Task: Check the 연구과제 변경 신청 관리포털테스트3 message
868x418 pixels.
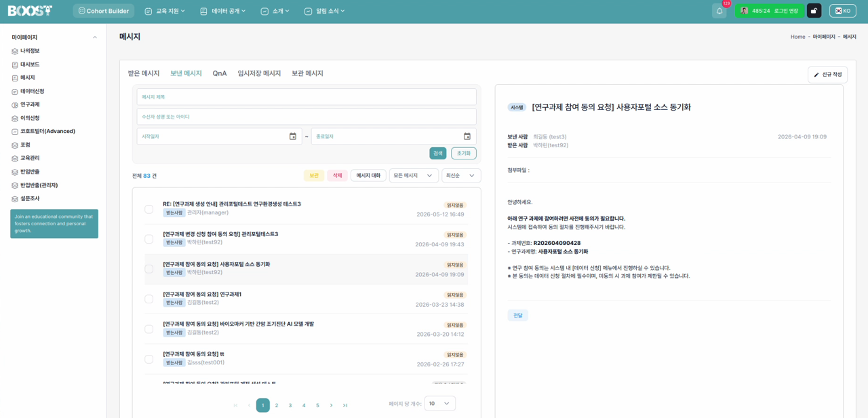Action: (x=149, y=239)
